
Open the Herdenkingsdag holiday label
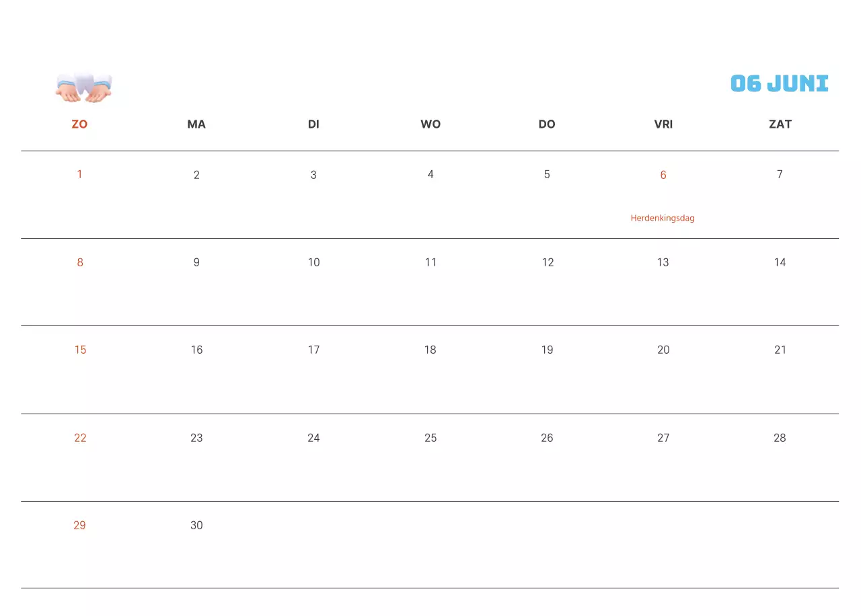[x=663, y=218]
